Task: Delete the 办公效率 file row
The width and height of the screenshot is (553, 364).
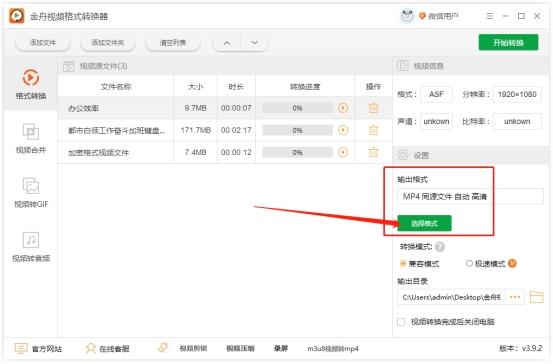Action: click(x=373, y=108)
